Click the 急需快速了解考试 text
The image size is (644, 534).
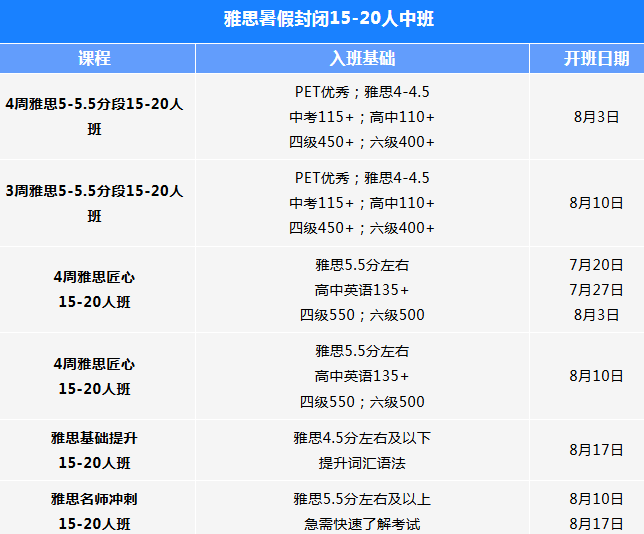tap(362, 524)
